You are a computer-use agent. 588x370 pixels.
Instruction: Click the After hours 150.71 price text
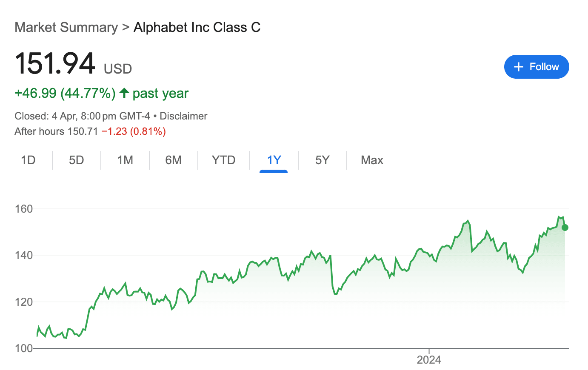[x=56, y=131]
